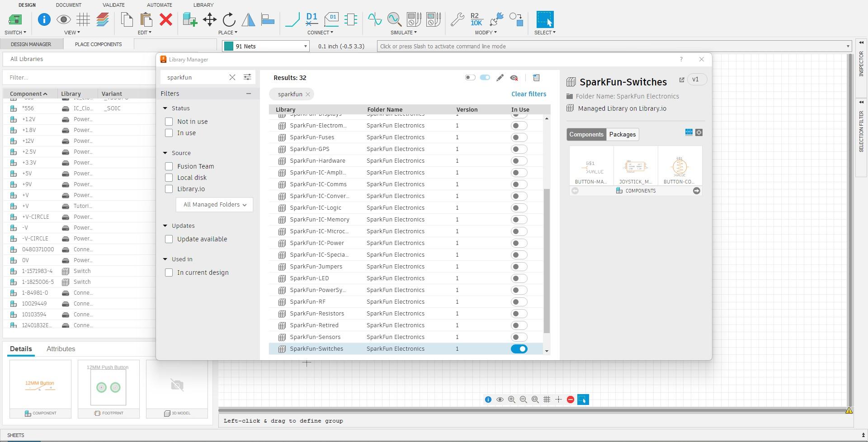Switch to the DOCUMENT ribbon tab
The width and height of the screenshot is (868, 442).
69,5
